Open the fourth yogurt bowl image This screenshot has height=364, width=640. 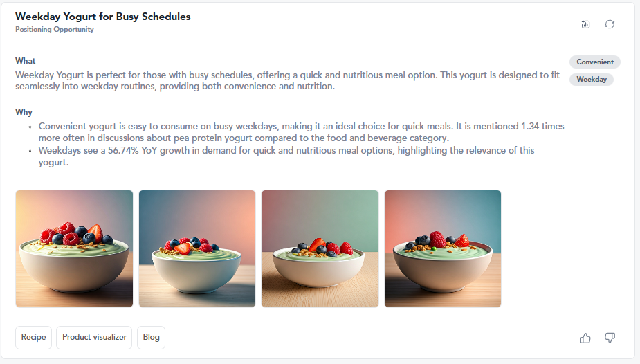[x=443, y=248]
